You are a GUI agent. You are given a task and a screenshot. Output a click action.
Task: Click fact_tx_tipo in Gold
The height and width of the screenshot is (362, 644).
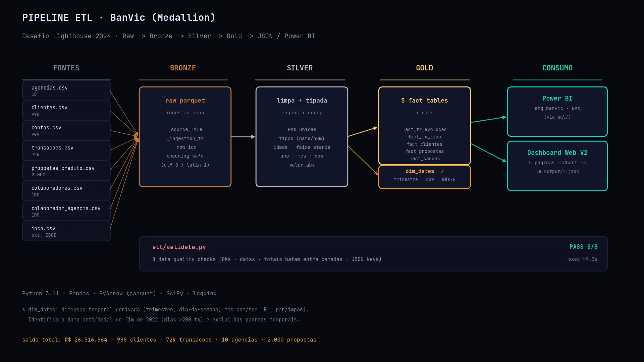tap(425, 137)
